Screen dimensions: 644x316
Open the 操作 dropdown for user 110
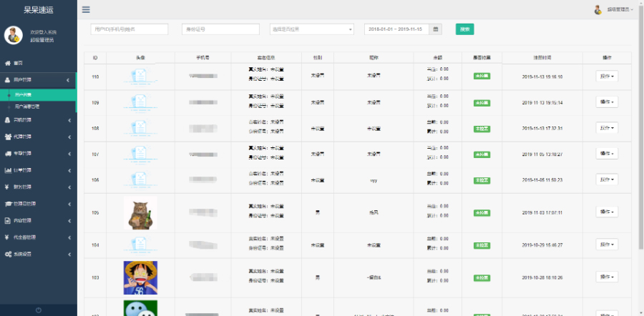[x=606, y=76]
